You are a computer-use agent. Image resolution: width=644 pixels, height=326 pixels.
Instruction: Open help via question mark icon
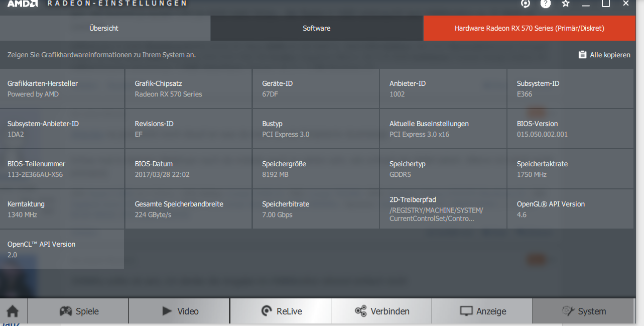coord(546,4)
